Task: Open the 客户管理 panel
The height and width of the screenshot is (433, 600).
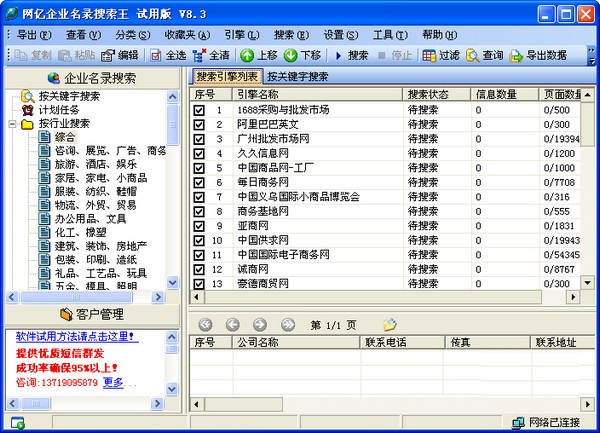Action: (x=92, y=314)
